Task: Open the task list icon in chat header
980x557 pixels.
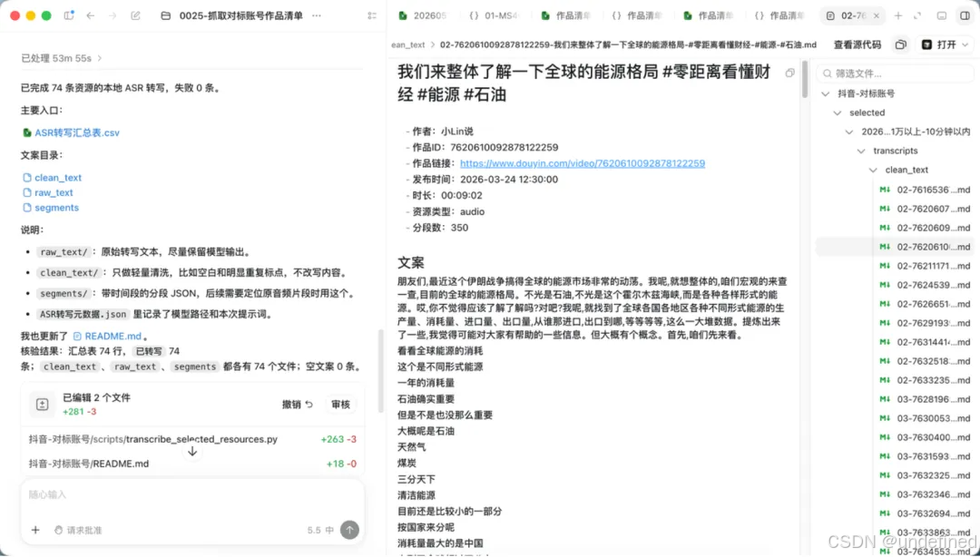Action: 372,15
